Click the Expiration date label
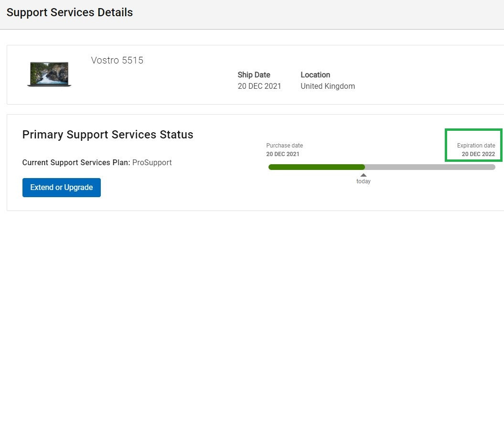The width and height of the screenshot is (504, 443). 476,145
